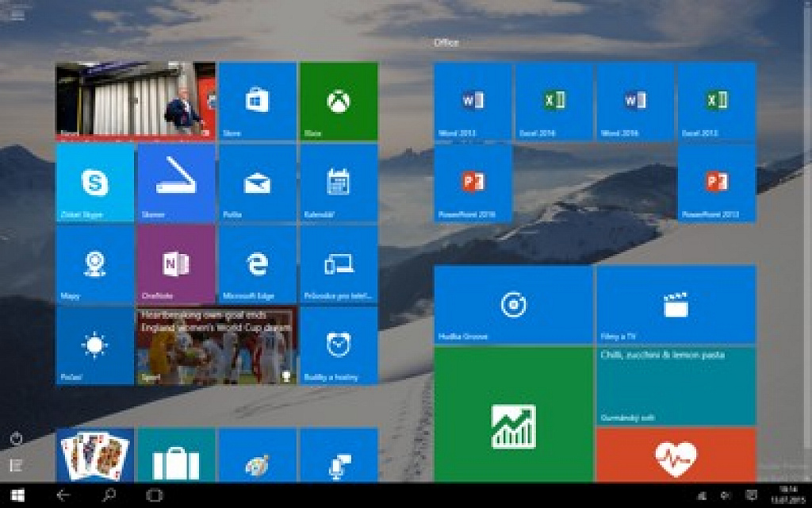
Task: Open the Sport live tile headline
Action: coord(216,346)
